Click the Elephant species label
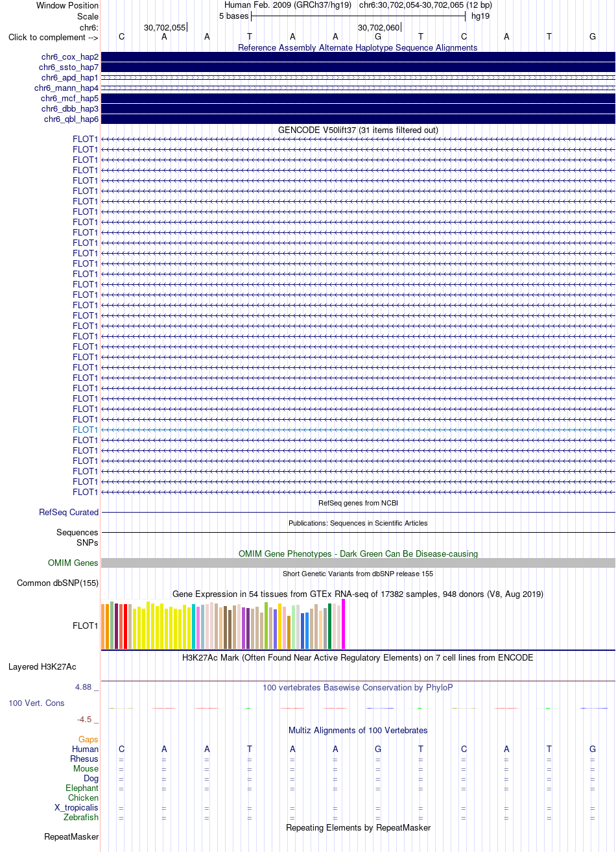Screen dimensions: 616x852 click(x=82, y=788)
